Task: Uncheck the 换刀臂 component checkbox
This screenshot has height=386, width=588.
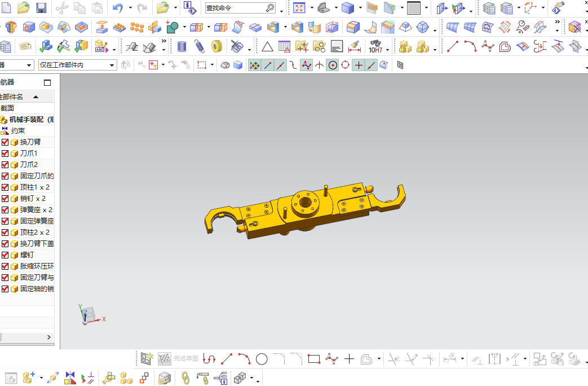Action: 5,142
